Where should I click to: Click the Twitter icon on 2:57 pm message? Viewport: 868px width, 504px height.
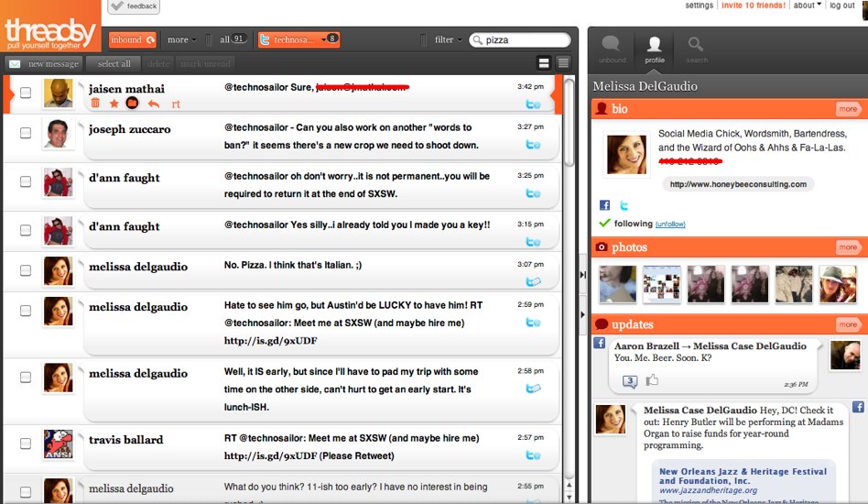pos(533,455)
